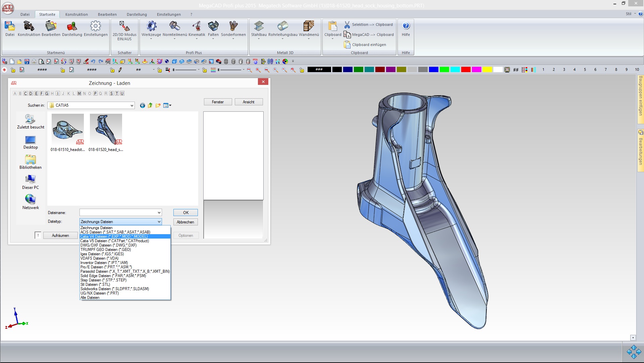Open the Stahlbau module
Image resolution: width=644 pixels, height=363 pixels.
coord(259,29)
